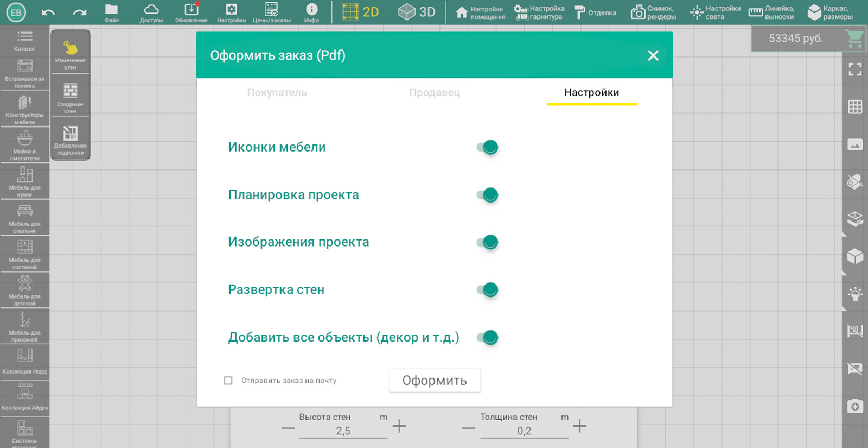
Task: Expand Мебель для кухни category
Action: (25, 181)
